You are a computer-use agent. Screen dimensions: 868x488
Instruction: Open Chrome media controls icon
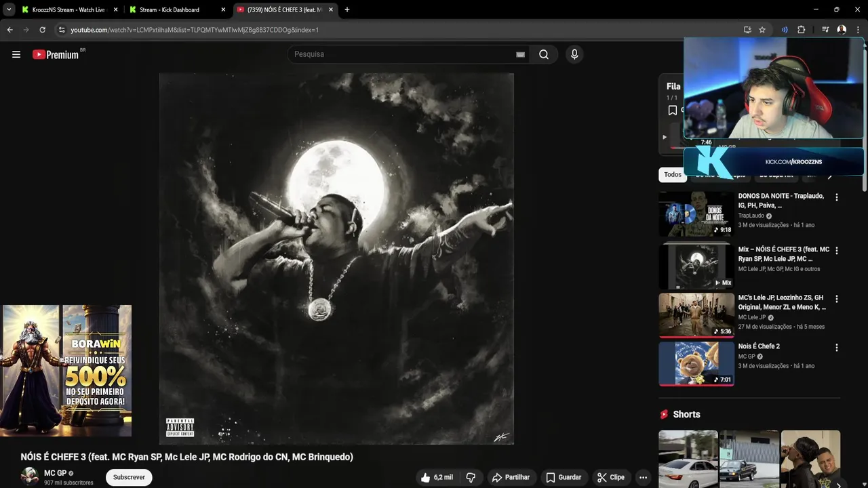click(x=825, y=30)
